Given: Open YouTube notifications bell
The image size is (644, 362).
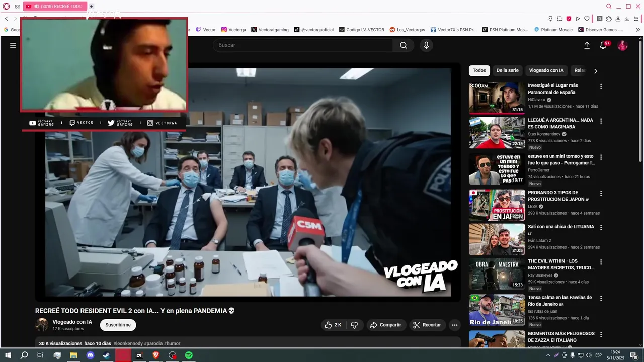Looking at the screenshot, I should 603,45.
